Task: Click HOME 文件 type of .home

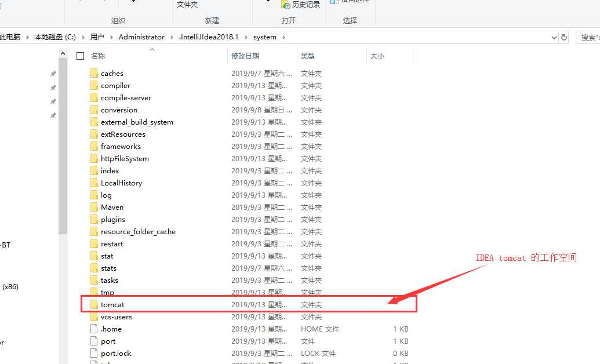Action: [x=320, y=329]
